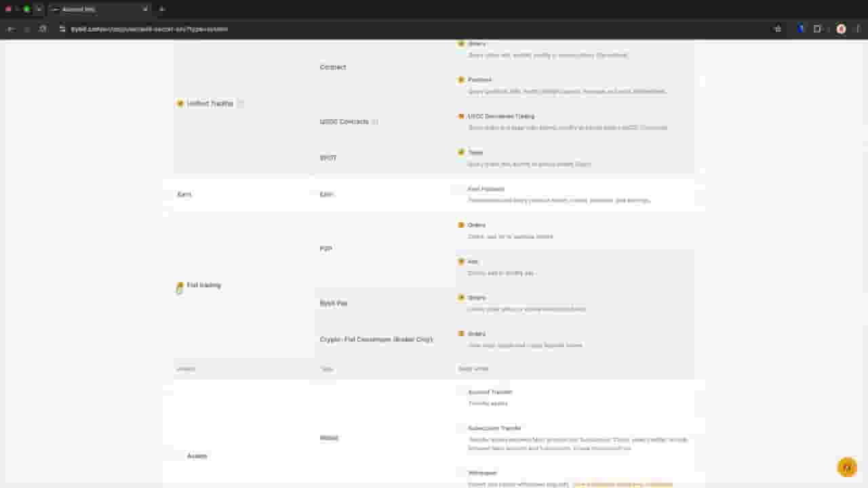868x488 pixels.
Task: Open the floating orange support chat button
Action: click(x=846, y=467)
